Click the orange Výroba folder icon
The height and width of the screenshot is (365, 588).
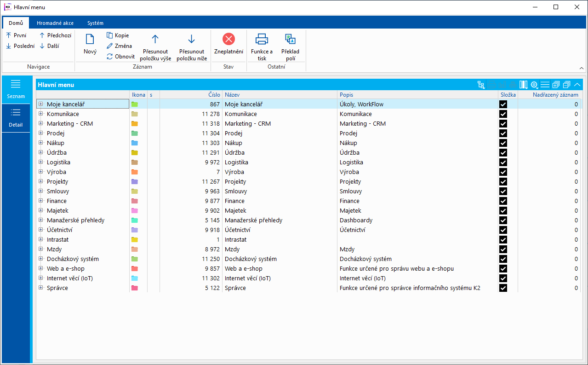[135, 172]
